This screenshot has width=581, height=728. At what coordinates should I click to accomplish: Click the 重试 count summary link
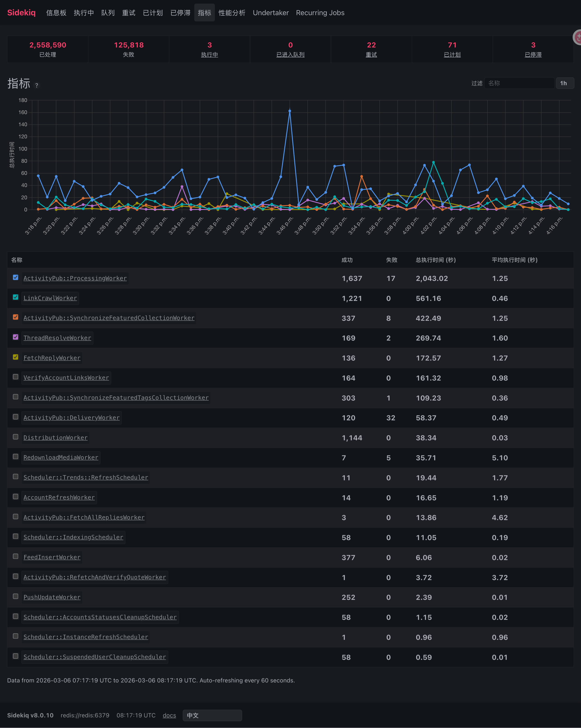[x=371, y=54]
